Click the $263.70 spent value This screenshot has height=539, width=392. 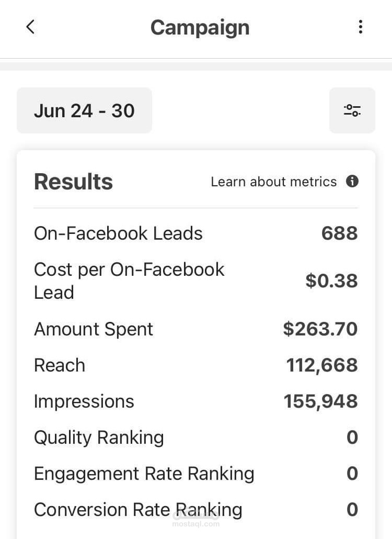coord(320,329)
